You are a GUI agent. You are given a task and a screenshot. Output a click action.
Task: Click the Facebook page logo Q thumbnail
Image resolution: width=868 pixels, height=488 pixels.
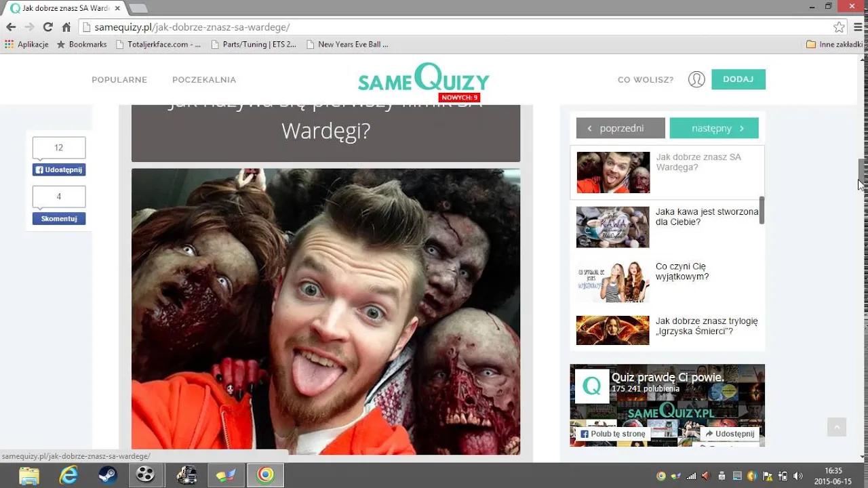tap(592, 386)
